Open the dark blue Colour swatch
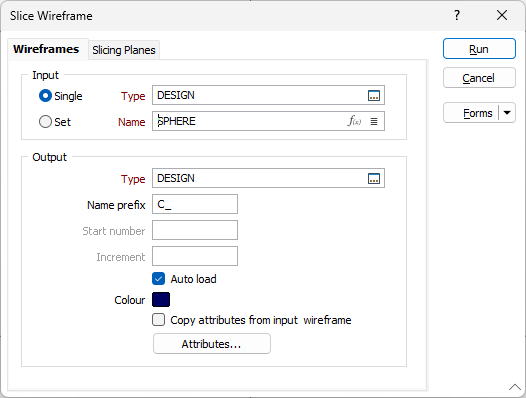The width and height of the screenshot is (526, 398). (x=161, y=300)
